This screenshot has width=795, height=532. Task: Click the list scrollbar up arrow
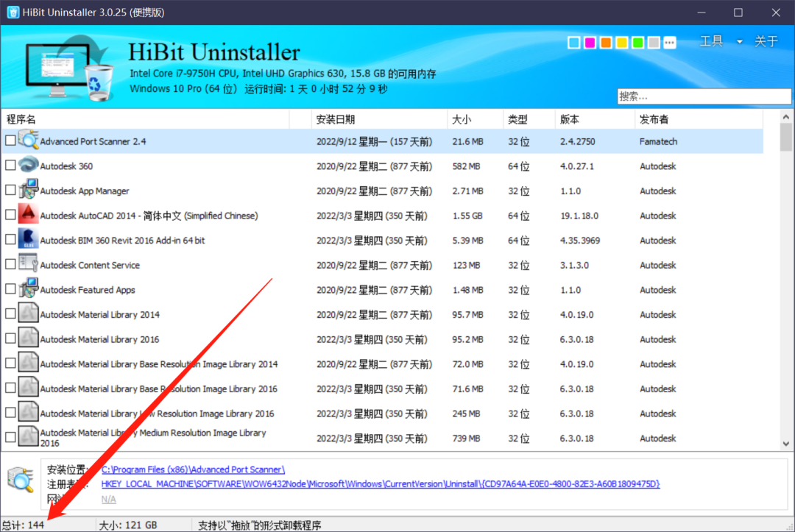tap(786, 117)
